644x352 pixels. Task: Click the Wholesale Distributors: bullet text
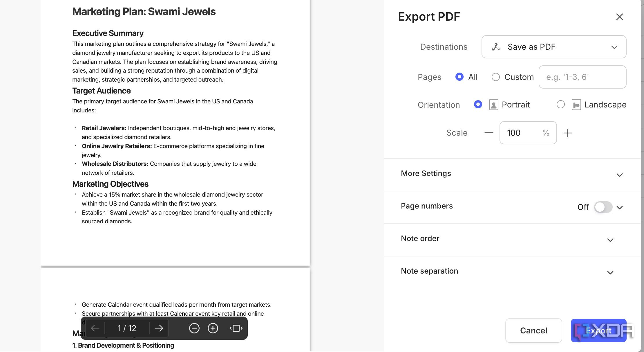[115, 164]
